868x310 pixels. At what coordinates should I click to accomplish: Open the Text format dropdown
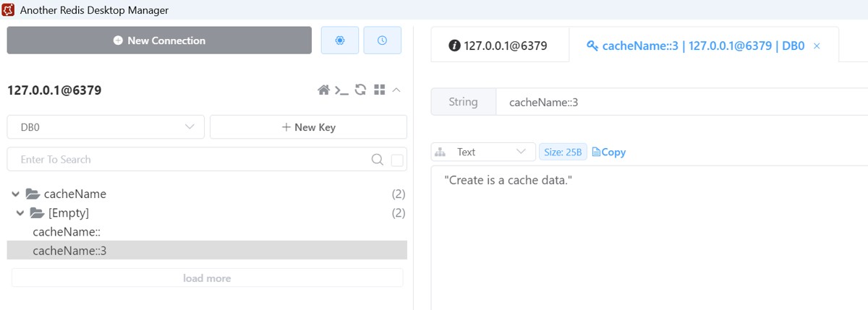pyautogui.click(x=483, y=152)
